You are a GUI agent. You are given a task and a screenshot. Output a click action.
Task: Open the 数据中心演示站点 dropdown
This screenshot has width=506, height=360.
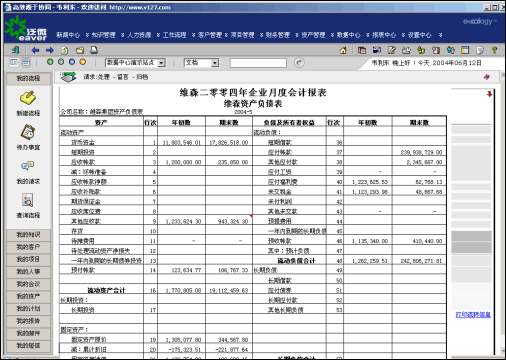[x=136, y=63]
